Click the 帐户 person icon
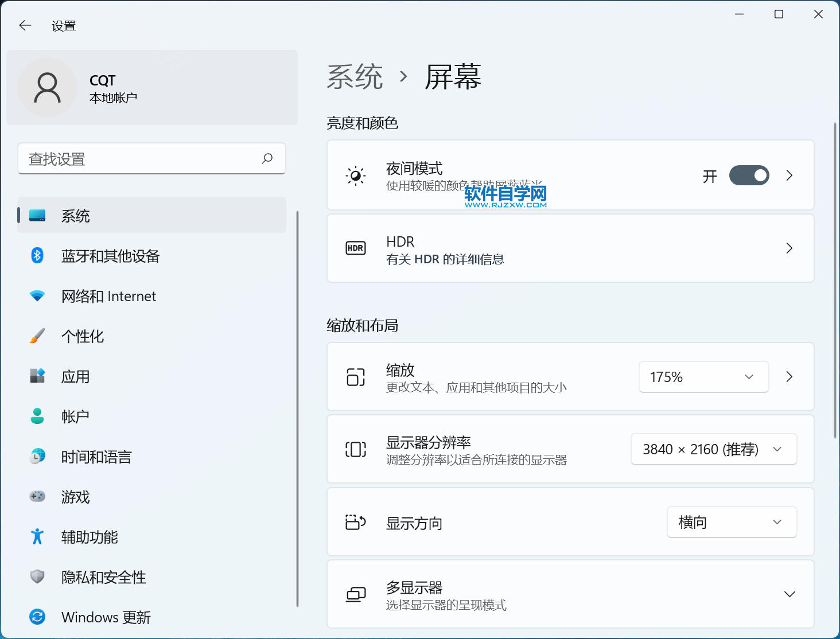Screen dimensions: 840x639 (x=37, y=416)
